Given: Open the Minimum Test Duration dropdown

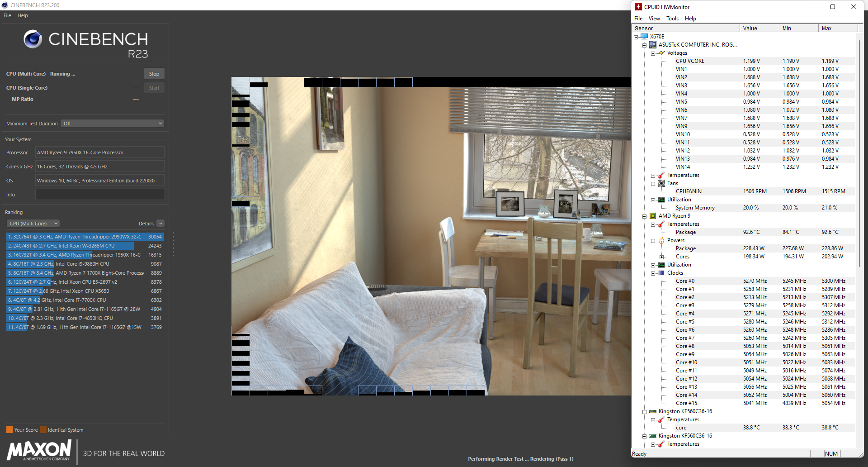Looking at the screenshot, I should (112, 124).
